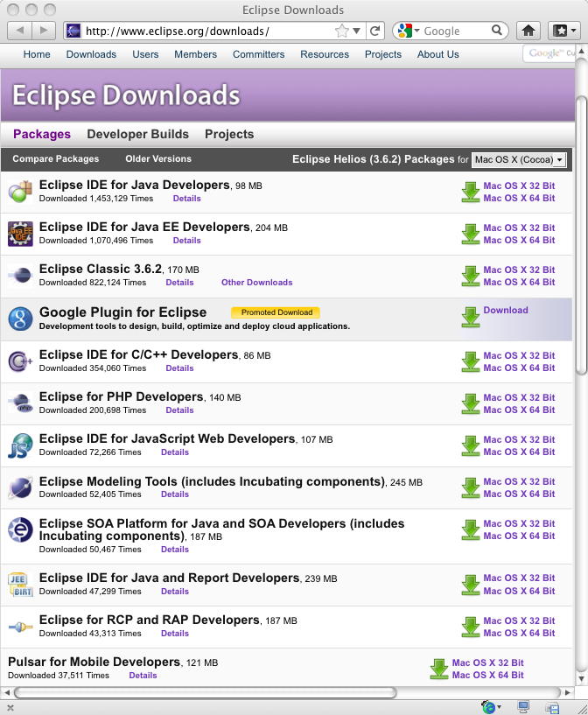The height and width of the screenshot is (715, 588).
Task: Click in the Google search field
Action: (x=456, y=31)
